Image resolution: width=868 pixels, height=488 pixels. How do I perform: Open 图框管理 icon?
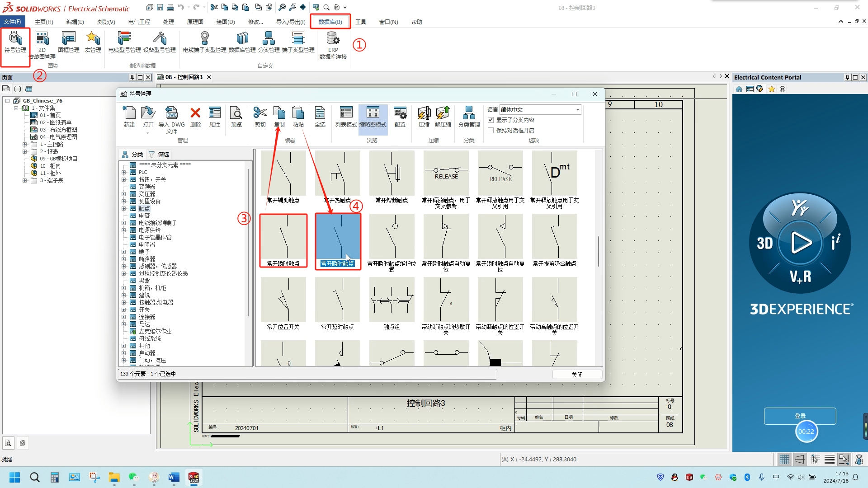(x=69, y=42)
